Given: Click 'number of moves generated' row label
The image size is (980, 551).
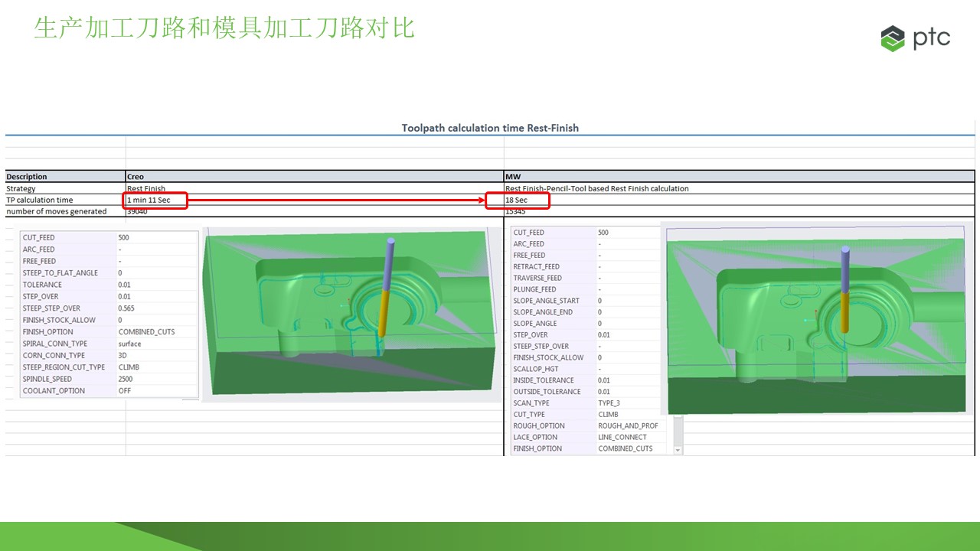Looking at the screenshot, I should (57, 211).
